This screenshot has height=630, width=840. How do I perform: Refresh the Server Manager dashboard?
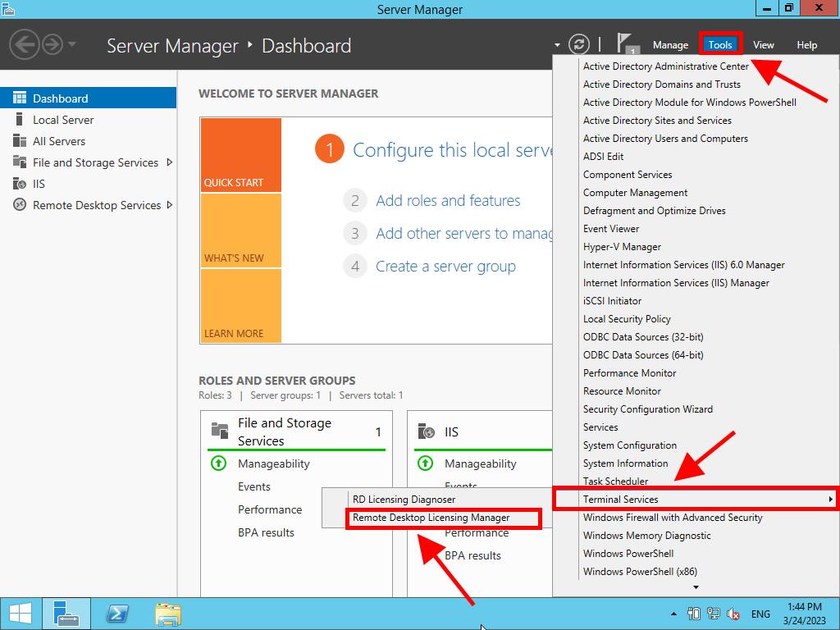click(x=578, y=44)
